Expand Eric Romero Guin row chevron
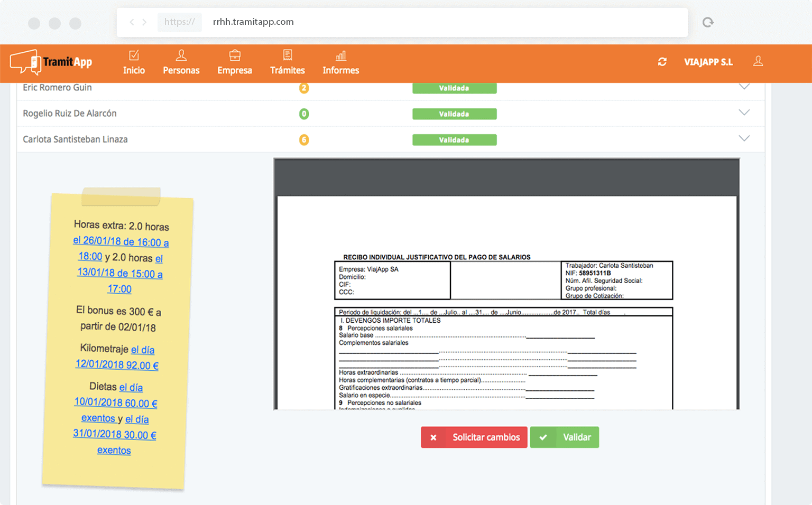 pyautogui.click(x=744, y=87)
